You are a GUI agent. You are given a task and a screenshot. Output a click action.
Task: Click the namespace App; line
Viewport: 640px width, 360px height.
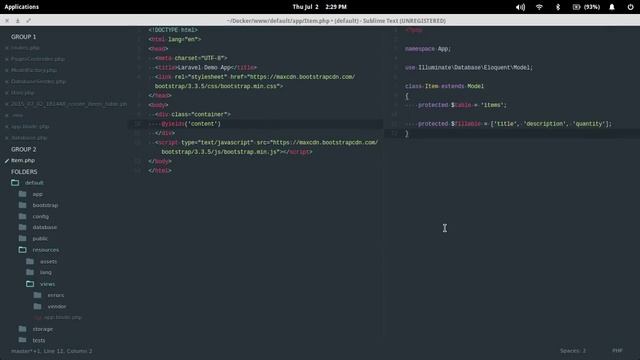point(428,49)
